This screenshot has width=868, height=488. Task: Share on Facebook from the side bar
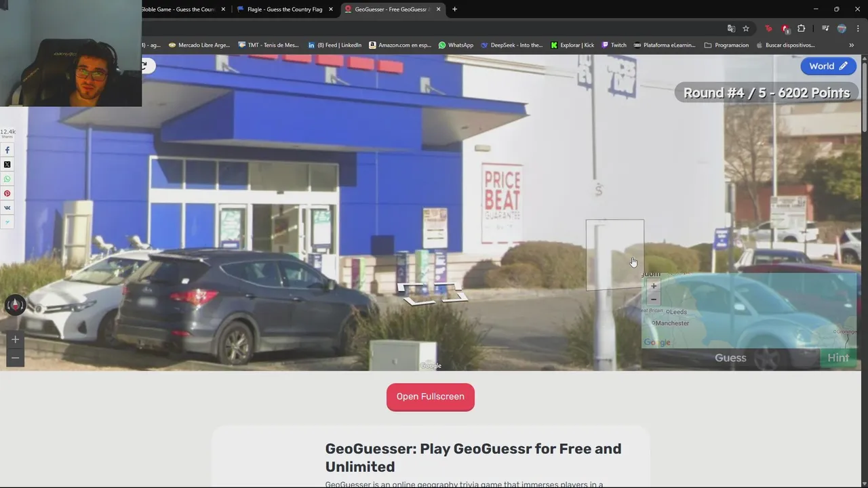(x=7, y=150)
